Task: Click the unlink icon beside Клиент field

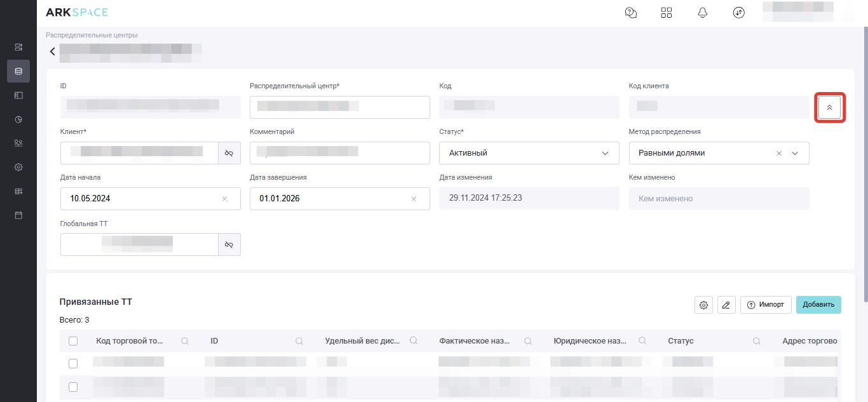Action: 229,153
